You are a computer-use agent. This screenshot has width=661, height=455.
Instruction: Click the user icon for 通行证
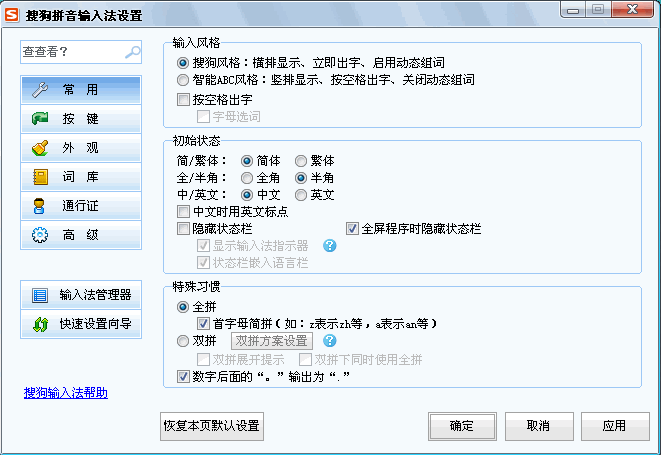point(40,206)
